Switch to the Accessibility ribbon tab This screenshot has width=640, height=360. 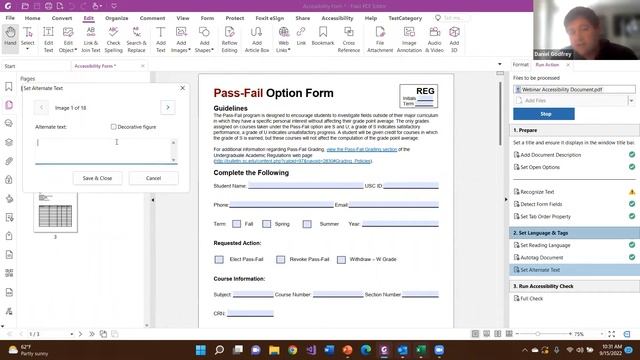pyautogui.click(x=337, y=18)
